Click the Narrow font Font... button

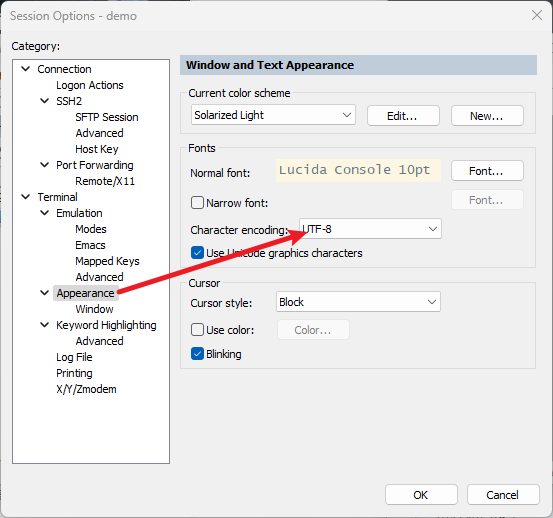point(487,200)
